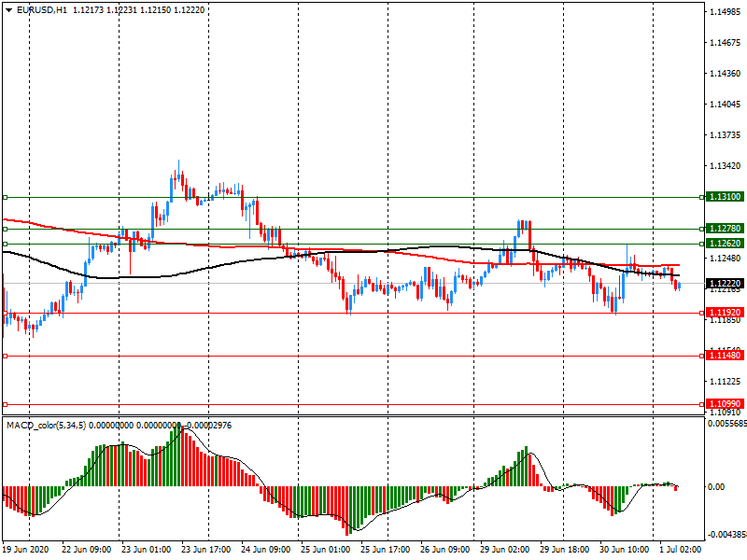The height and width of the screenshot is (560, 747).
Task: Grab the right-end handle of the 1.11920 line
Action: 702,313
